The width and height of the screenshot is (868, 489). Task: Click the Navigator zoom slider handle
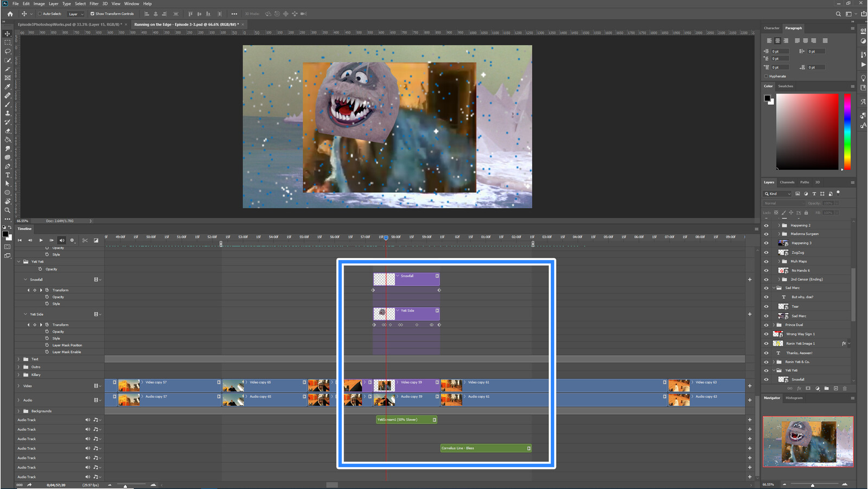[813, 485]
